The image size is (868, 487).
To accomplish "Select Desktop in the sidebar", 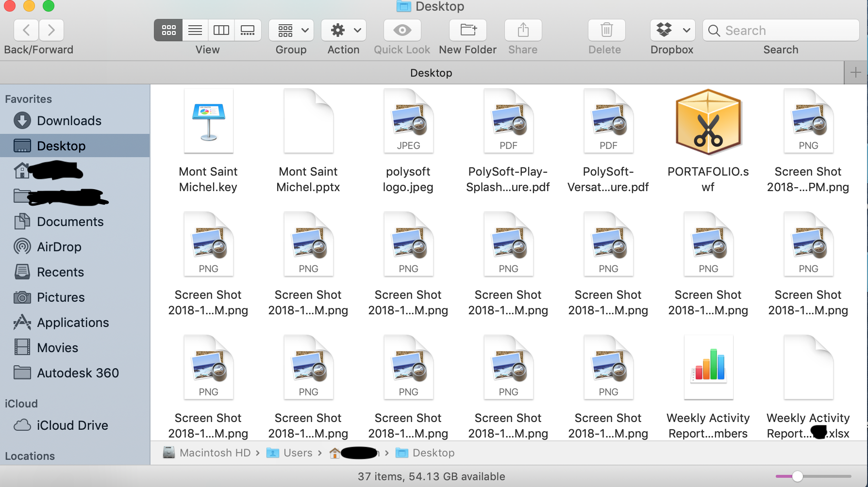I will pyautogui.click(x=75, y=146).
